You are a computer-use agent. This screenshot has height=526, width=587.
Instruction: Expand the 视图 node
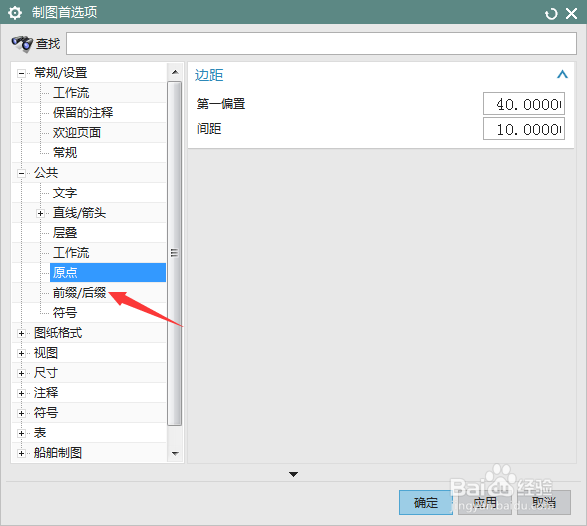click(x=21, y=353)
